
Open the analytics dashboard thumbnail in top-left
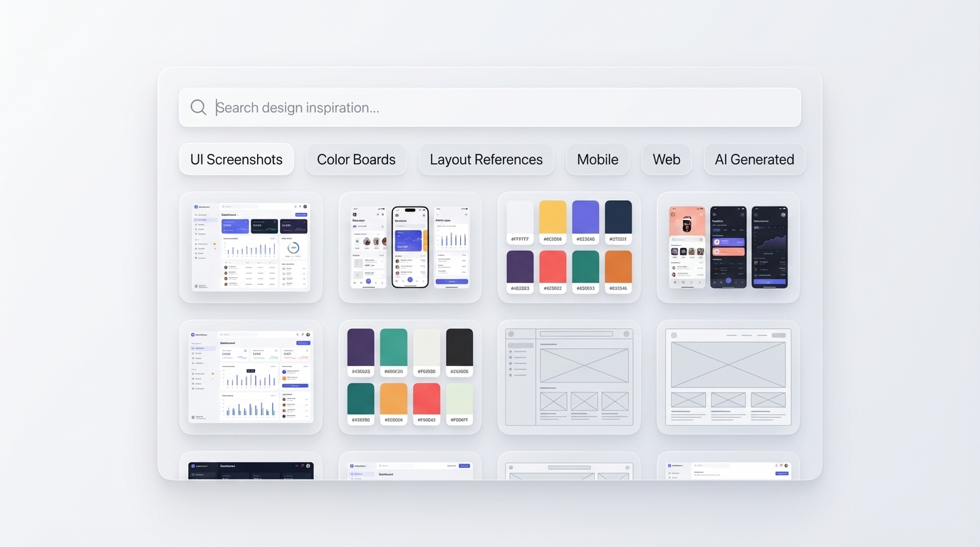[x=250, y=246]
